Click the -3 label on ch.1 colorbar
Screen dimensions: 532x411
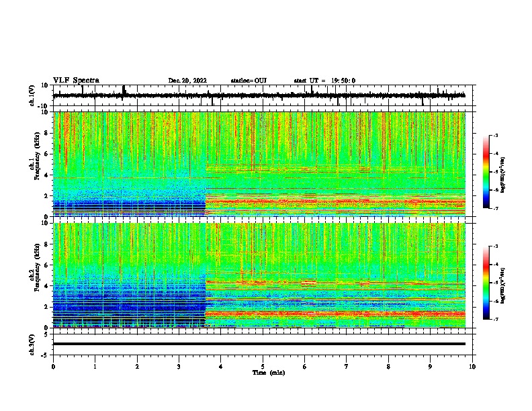click(496, 135)
